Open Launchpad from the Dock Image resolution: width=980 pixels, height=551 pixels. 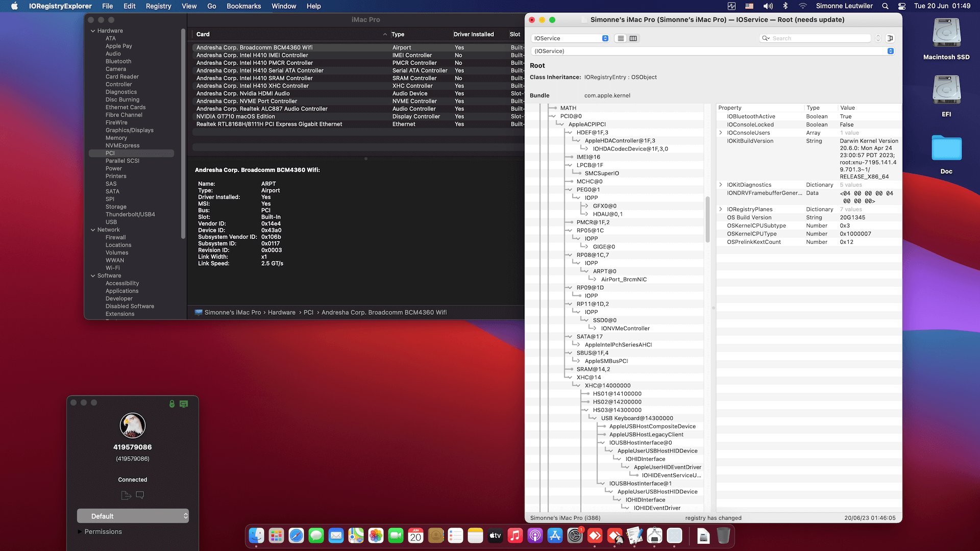point(276,536)
